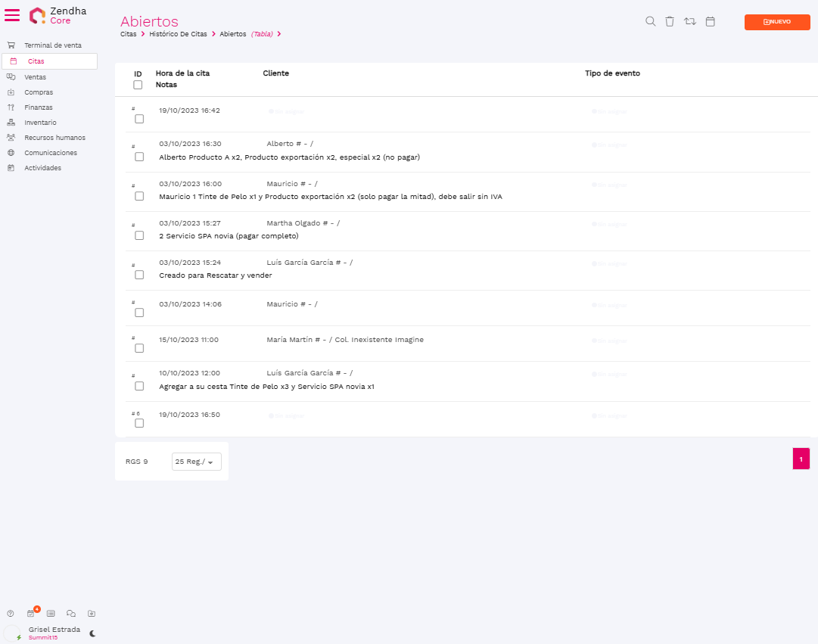This screenshot has height=644, width=818.
Task: Go to page 1 in pagination
Action: [x=801, y=459]
